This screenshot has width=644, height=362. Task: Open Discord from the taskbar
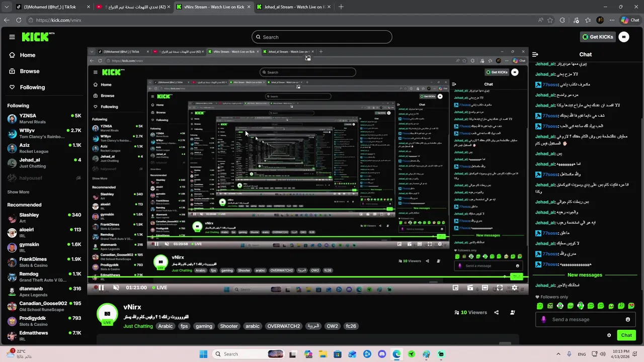point(382,354)
